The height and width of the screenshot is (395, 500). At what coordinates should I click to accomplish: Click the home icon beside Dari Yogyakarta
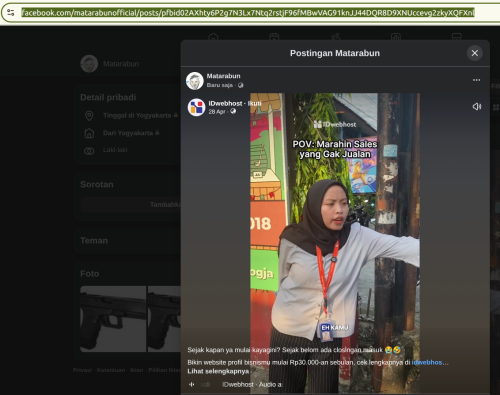pyautogui.click(x=89, y=133)
